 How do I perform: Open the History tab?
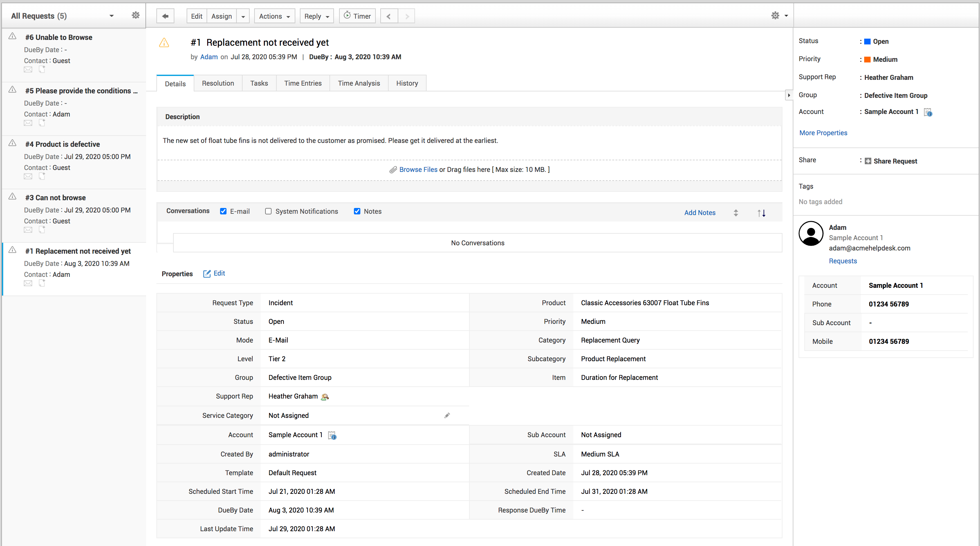click(x=407, y=83)
